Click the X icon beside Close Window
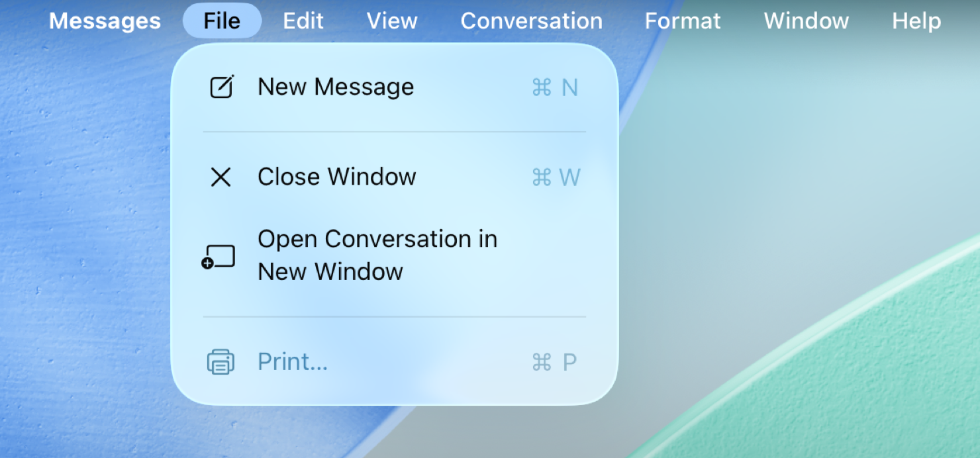980x458 pixels. click(x=220, y=177)
